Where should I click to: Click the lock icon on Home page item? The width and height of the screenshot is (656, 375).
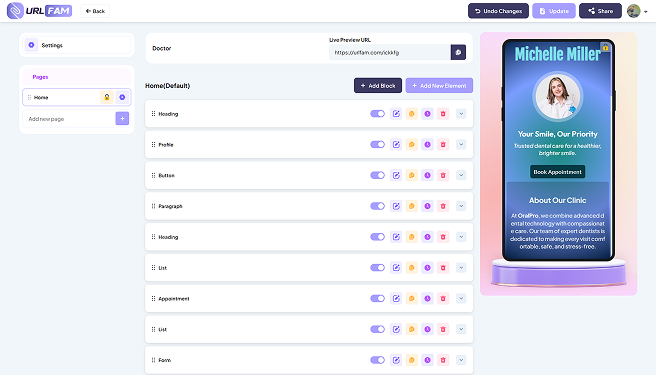pos(107,97)
